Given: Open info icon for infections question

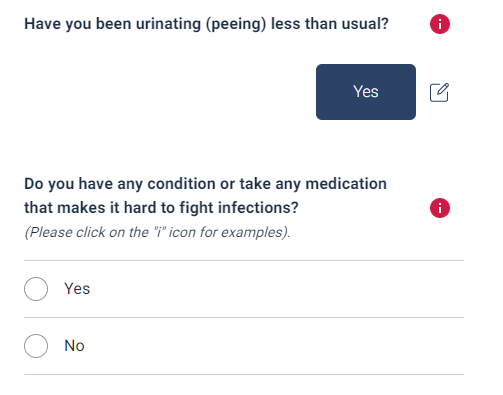Looking at the screenshot, I should tap(440, 208).
